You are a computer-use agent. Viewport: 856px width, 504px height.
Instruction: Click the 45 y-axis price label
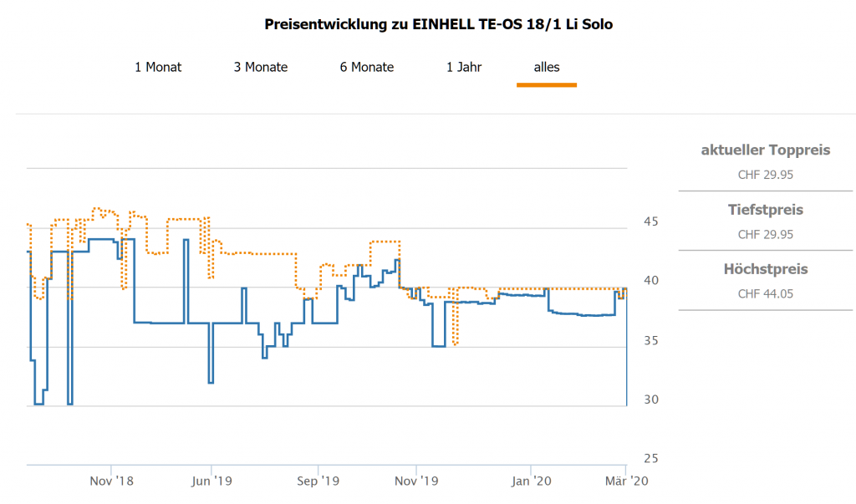649,221
